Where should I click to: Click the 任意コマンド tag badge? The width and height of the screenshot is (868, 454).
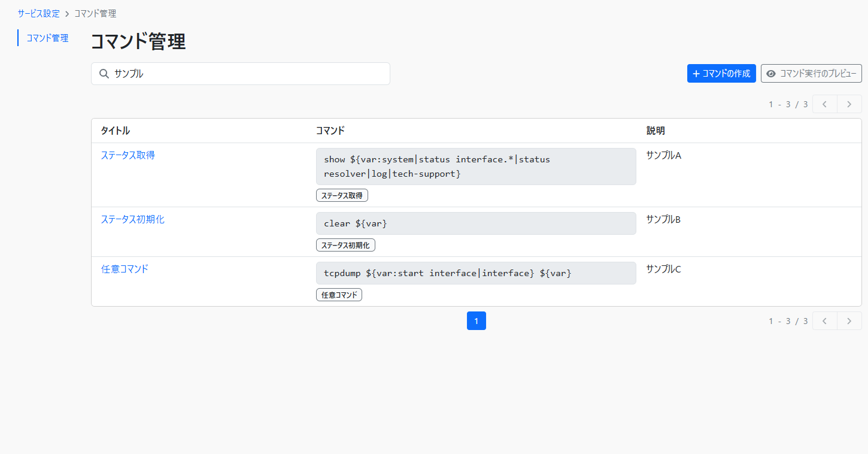point(339,295)
